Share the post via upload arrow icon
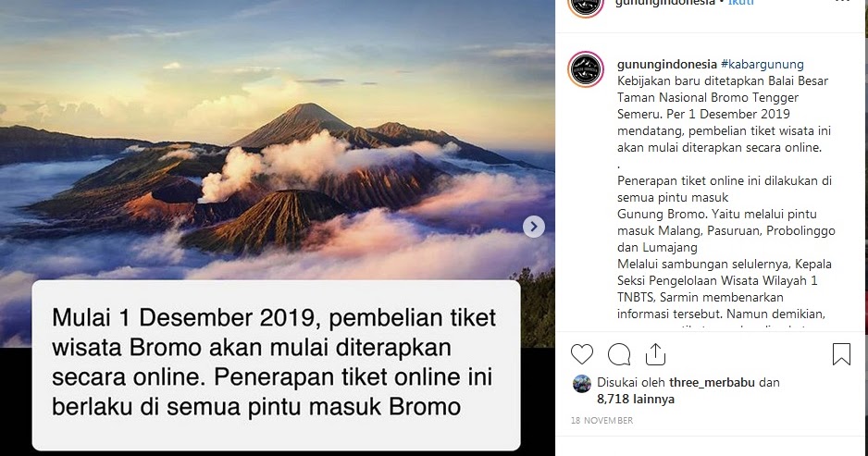This screenshot has width=868, height=456. click(655, 354)
